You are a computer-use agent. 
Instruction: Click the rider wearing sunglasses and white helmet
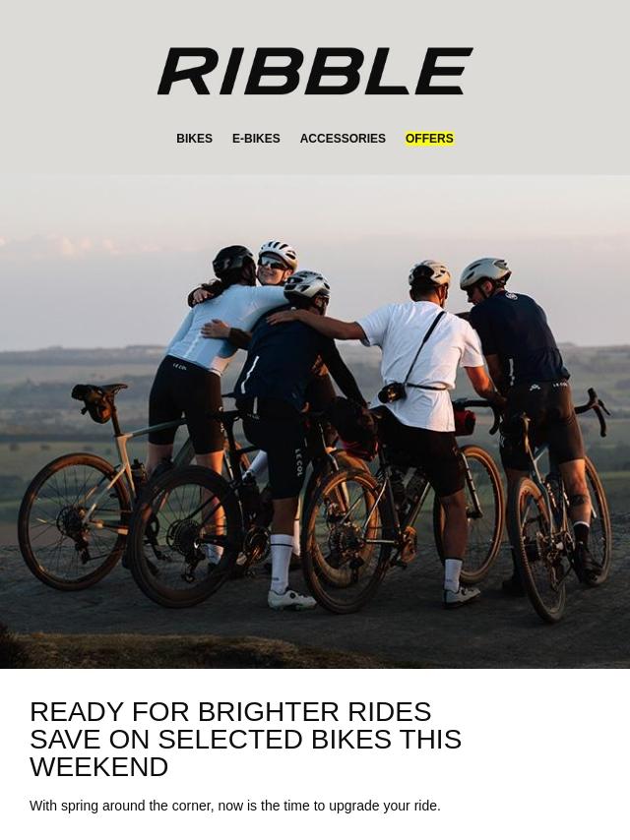coord(278,261)
